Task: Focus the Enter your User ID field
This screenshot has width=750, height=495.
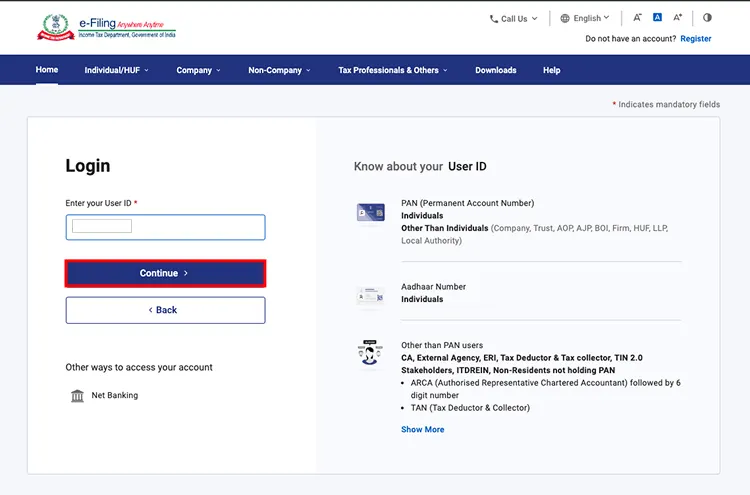Action: point(165,227)
